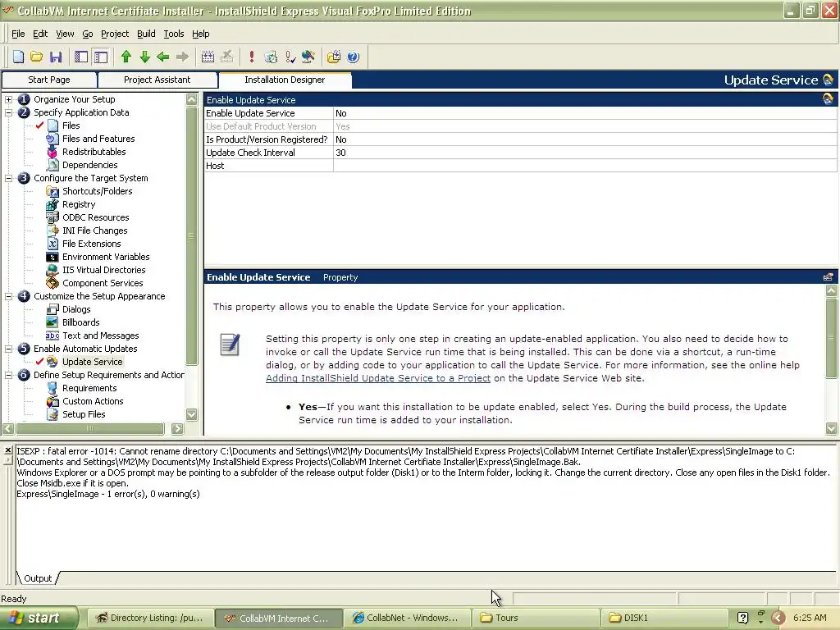
Task: Click the Open Project folder icon
Action: tap(36, 57)
